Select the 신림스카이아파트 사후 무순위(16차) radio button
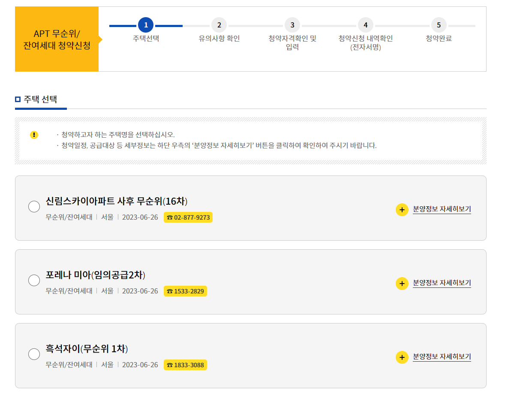532x420 pixels. click(34, 207)
